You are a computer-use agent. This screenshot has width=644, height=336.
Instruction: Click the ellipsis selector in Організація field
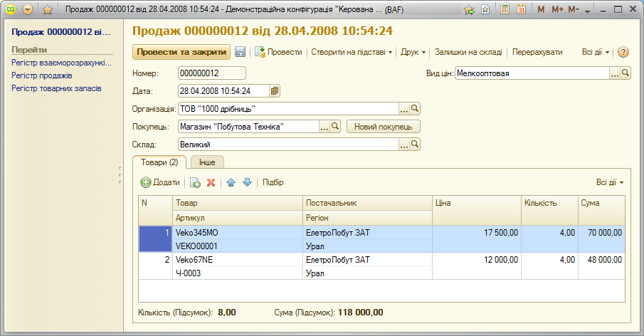coord(404,109)
